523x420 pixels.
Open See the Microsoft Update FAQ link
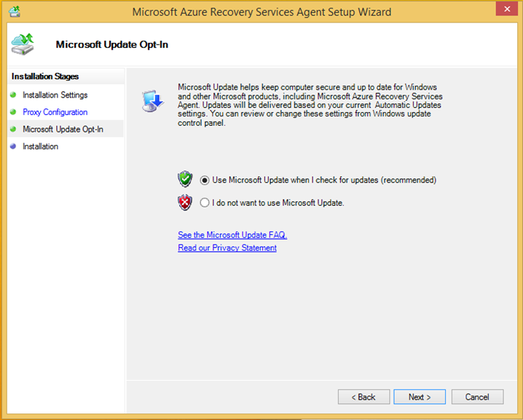coord(232,235)
